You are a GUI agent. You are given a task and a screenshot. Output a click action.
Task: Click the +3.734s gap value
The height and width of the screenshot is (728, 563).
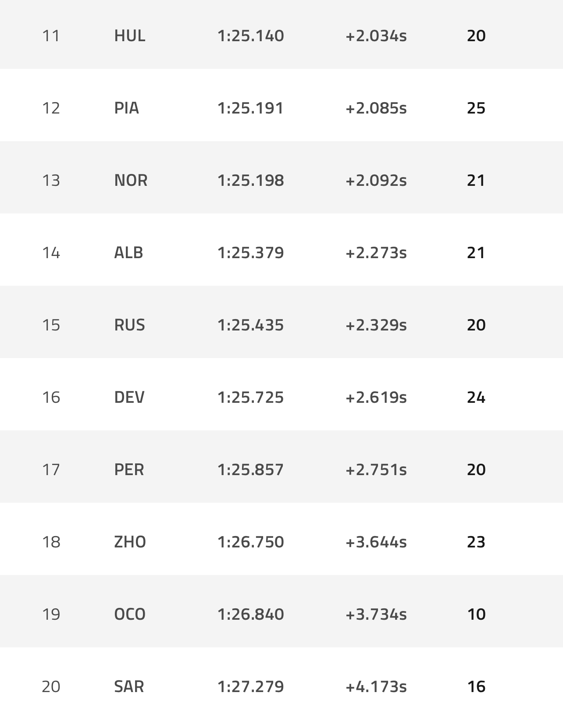click(376, 614)
